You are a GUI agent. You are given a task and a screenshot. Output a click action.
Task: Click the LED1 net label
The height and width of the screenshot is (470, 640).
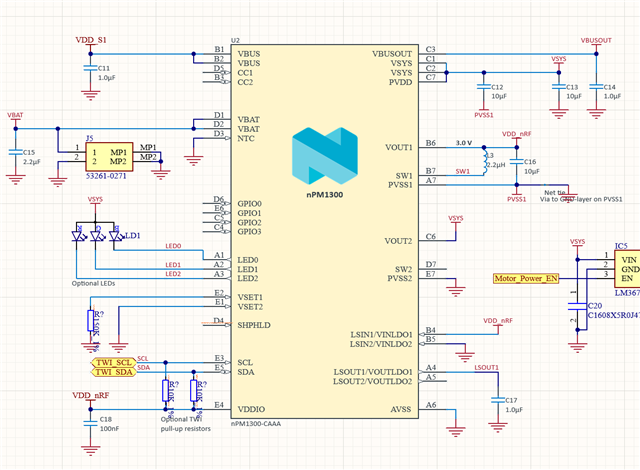click(173, 265)
